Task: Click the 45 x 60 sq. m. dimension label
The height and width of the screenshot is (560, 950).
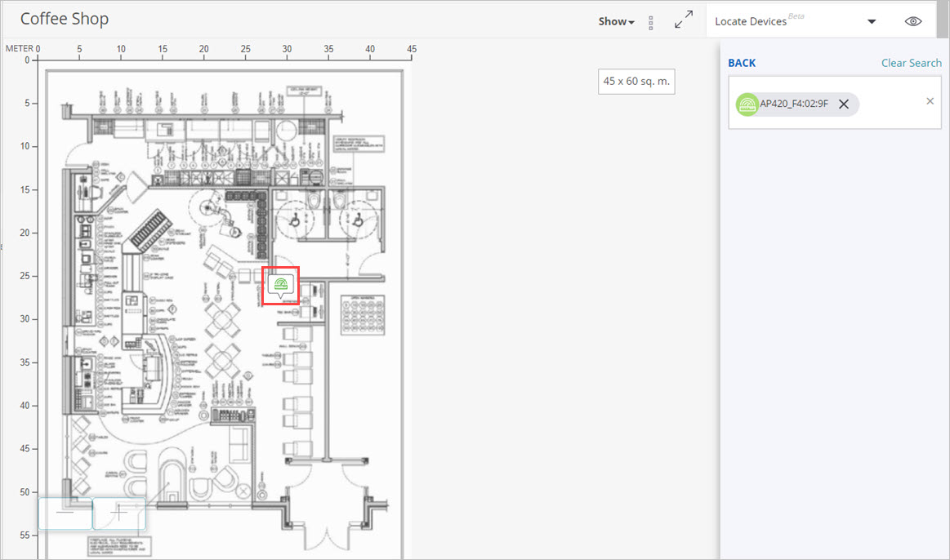Action: click(636, 81)
